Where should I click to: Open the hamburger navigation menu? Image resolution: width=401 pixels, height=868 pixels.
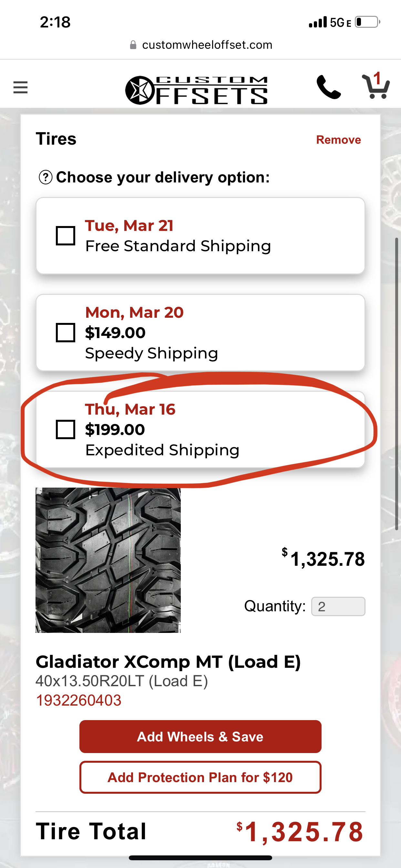coord(20,87)
